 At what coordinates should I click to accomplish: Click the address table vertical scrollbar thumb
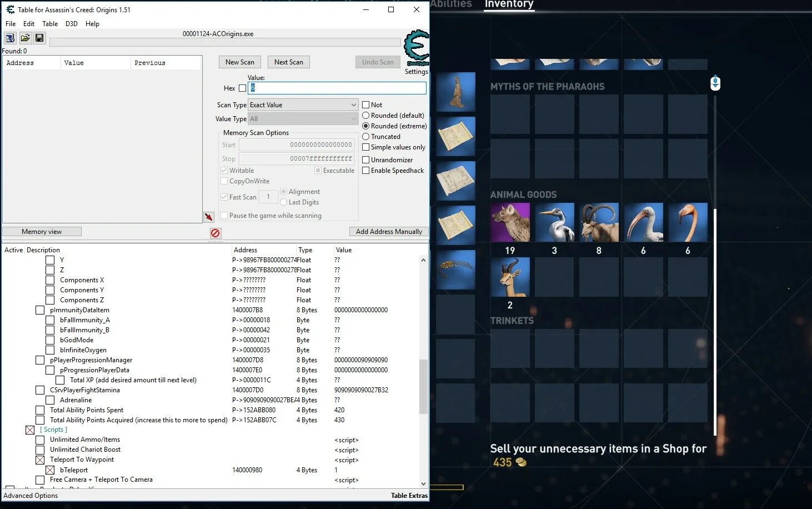[423, 387]
